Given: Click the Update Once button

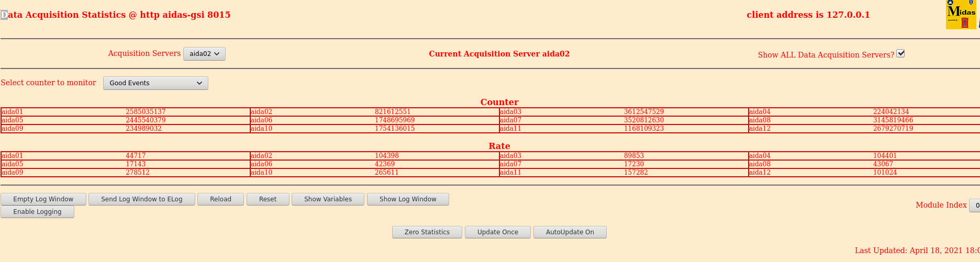Looking at the screenshot, I should 498,232.
